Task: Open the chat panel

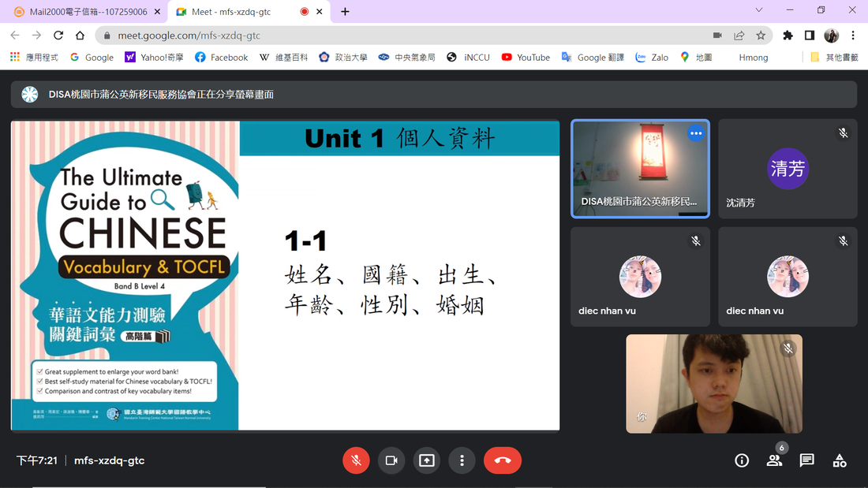Action: point(806,460)
